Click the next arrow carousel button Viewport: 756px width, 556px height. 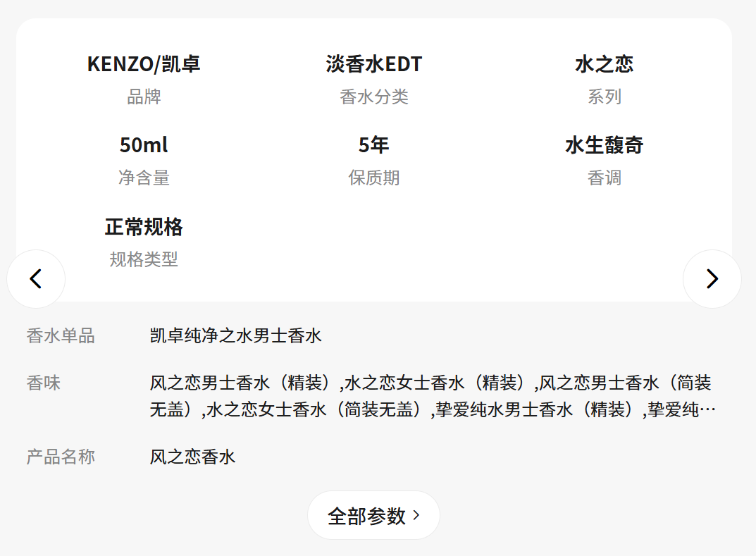tap(712, 279)
